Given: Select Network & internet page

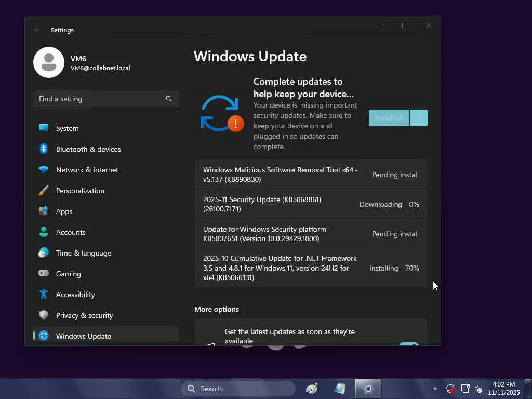Looking at the screenshot, I should [106, 170].
